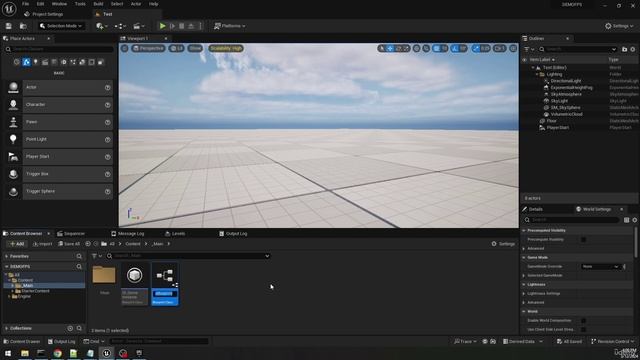The width and height of the screenshot is (640, 360).
Task: Click the Add button in Content Browser
Action: 17,244
